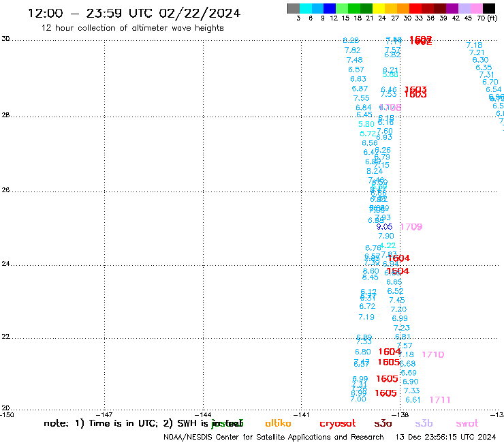Click the '9.05' dark blue wave height
Image resolution: width=504 pixels, height=443 pixels.
coord(384,227)
